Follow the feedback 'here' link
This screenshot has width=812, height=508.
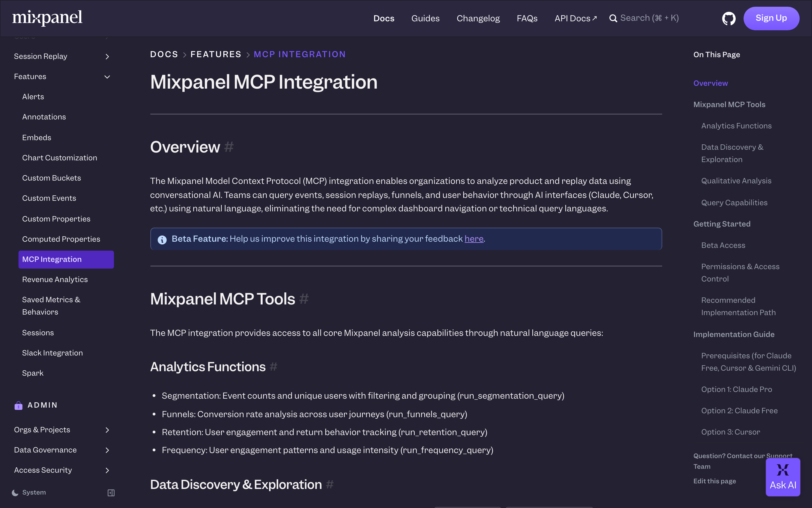tap(474, 239)
